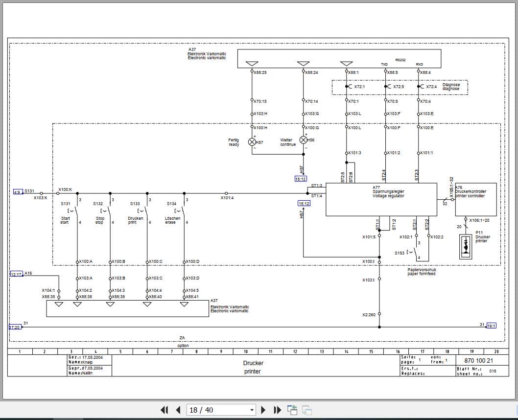Click the P11 printer symbol
This screenshot has height=420, width=518.
click(466, 247)
